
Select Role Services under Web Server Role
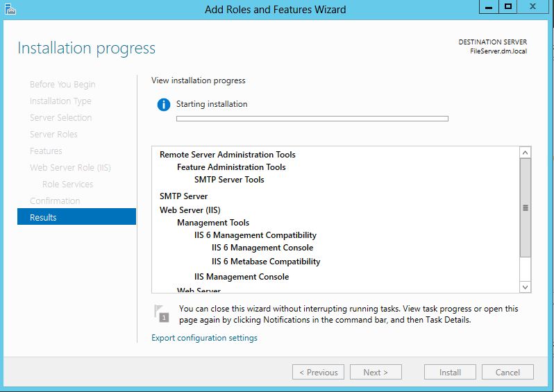(x=67, y=184)
